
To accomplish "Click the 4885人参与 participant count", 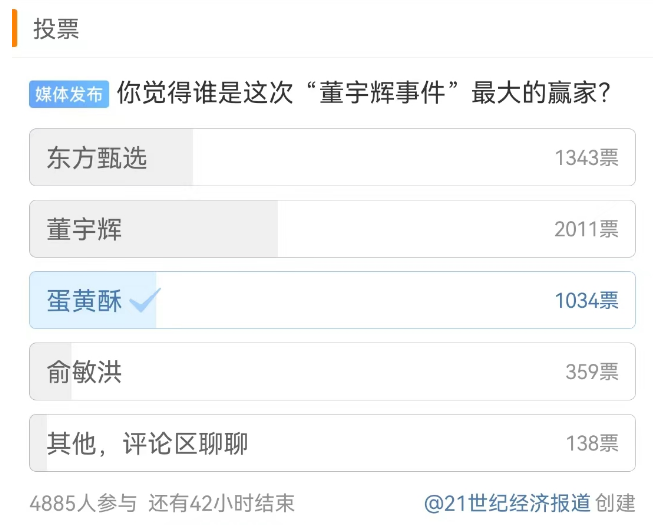I will (x=83, y=503).
